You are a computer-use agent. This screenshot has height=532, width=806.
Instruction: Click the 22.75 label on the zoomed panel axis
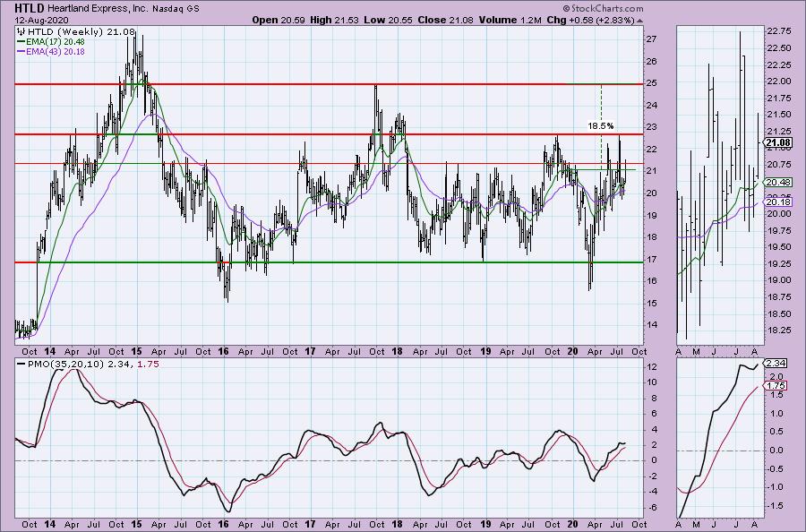[779, 31]
